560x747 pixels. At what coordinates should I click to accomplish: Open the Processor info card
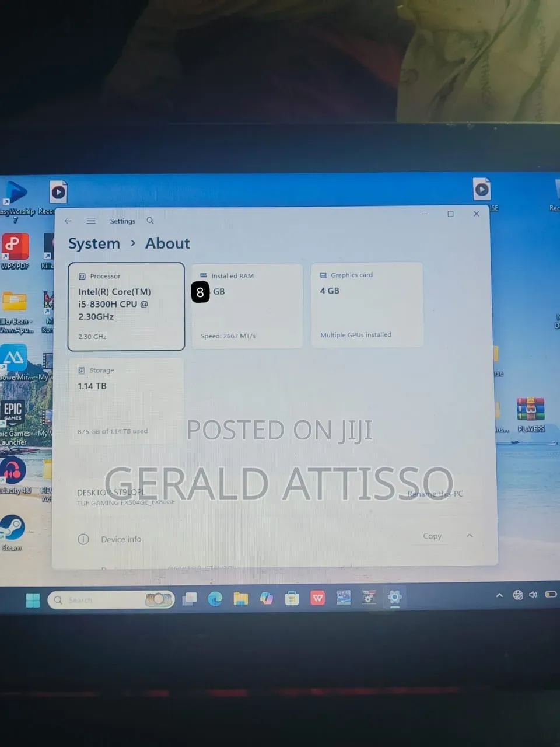coord(126,306)
